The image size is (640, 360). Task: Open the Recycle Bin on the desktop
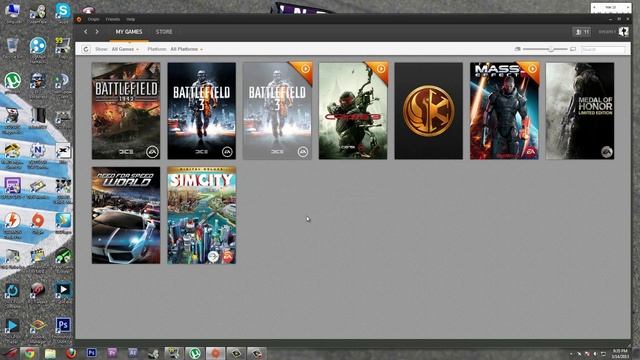tap(12, 48)
